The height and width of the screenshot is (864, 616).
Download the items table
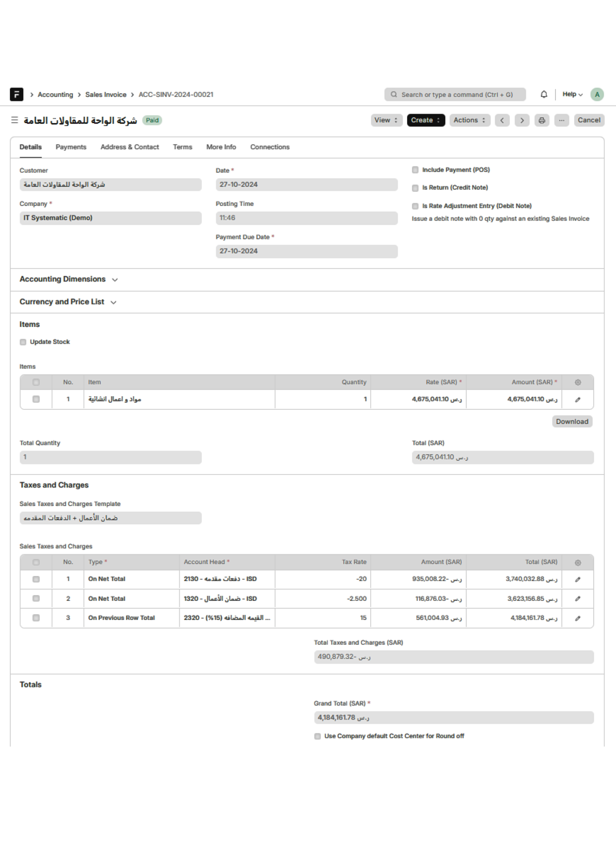[572, 422]
